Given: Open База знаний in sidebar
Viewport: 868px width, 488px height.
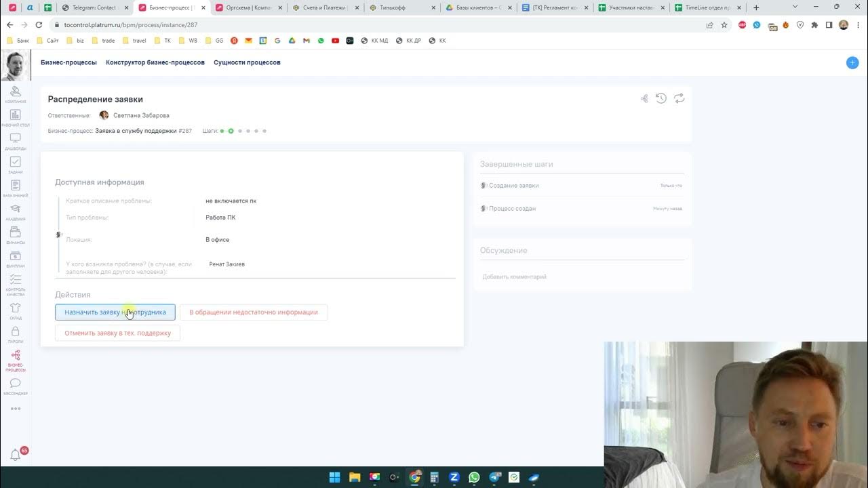Looking at the screenshot, I should point(16,188).
